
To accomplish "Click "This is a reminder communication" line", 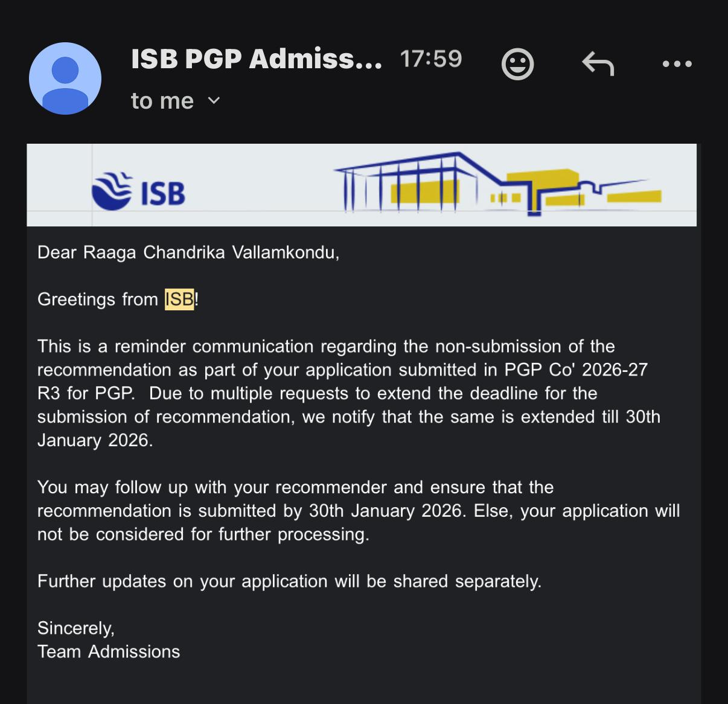I will point(175,347).
